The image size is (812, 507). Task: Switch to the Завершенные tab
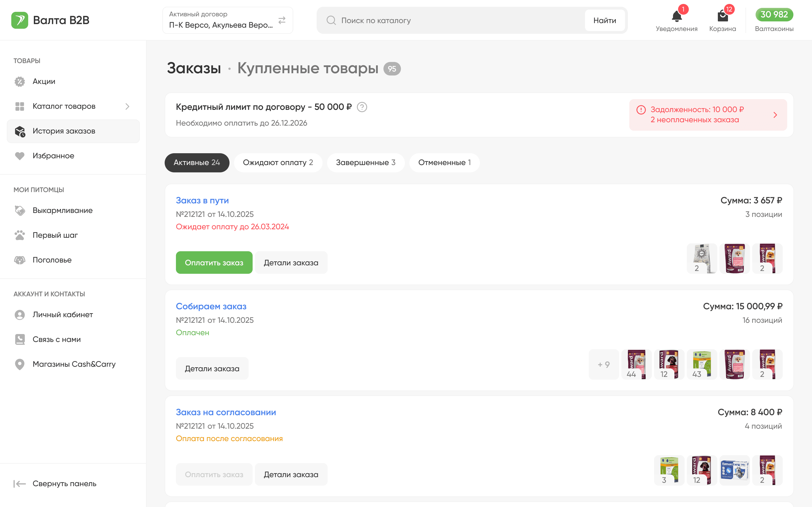365,163
